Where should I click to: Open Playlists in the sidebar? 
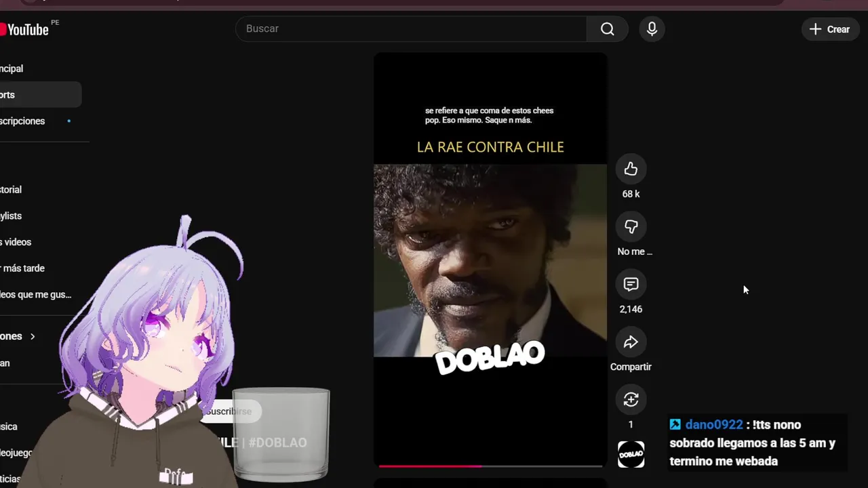(11, 216)
